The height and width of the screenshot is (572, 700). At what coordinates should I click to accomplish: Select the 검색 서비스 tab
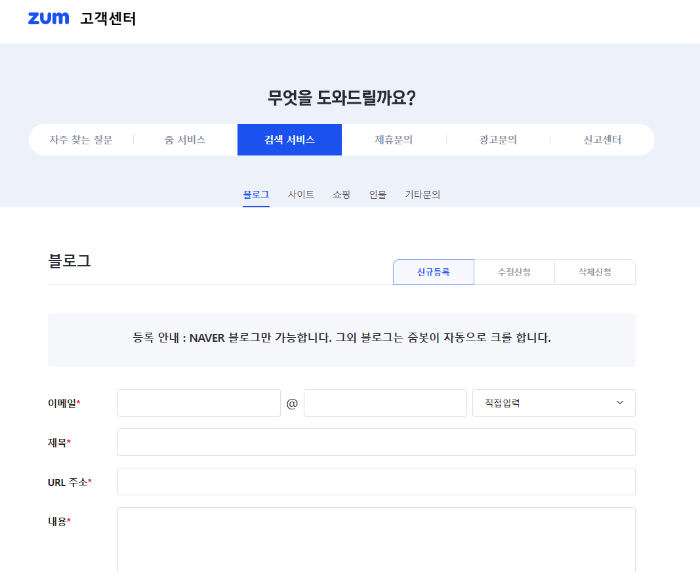(x=290, y=140)
